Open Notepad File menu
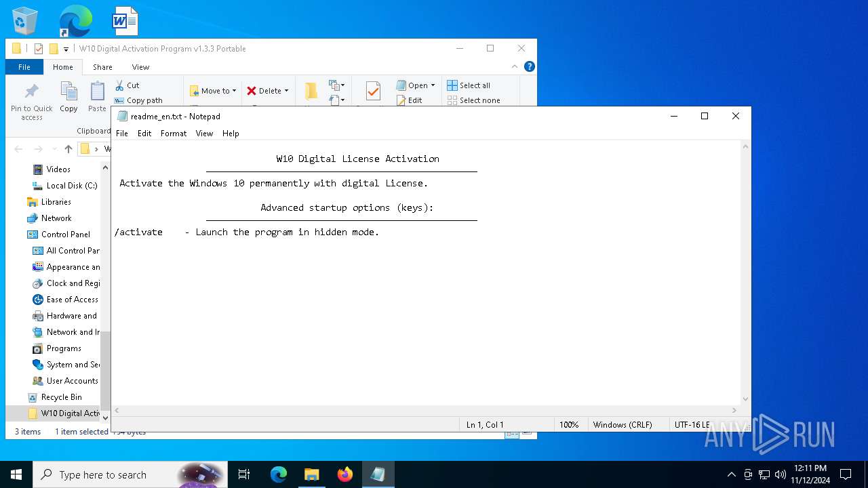This screenshot has height=488, width=868. coord(122,134)
